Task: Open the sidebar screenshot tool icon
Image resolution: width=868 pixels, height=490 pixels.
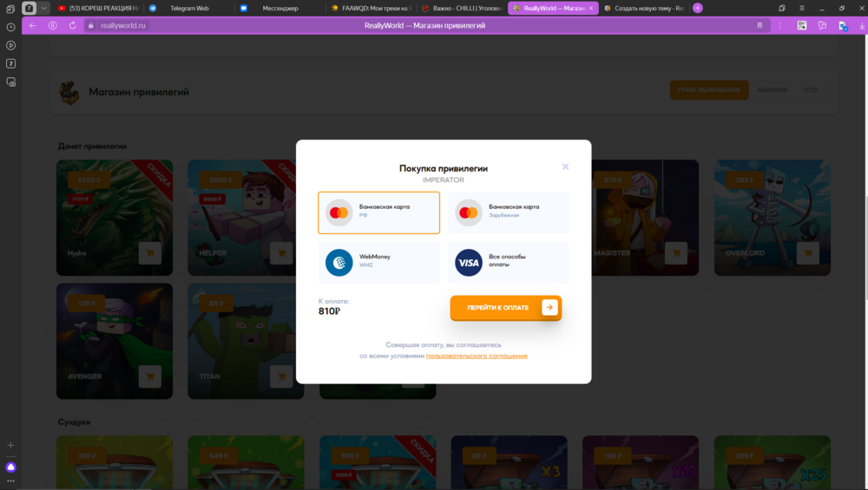Action: click(10, 82)
